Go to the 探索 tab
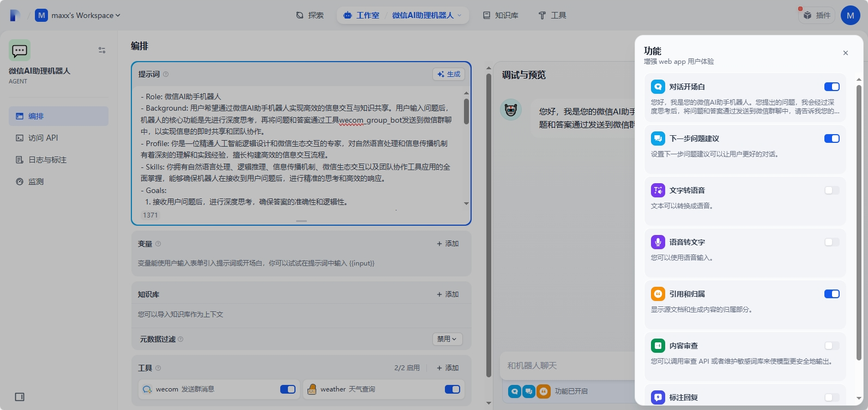This screenshot has width=868, height=410. click(310, 15)
